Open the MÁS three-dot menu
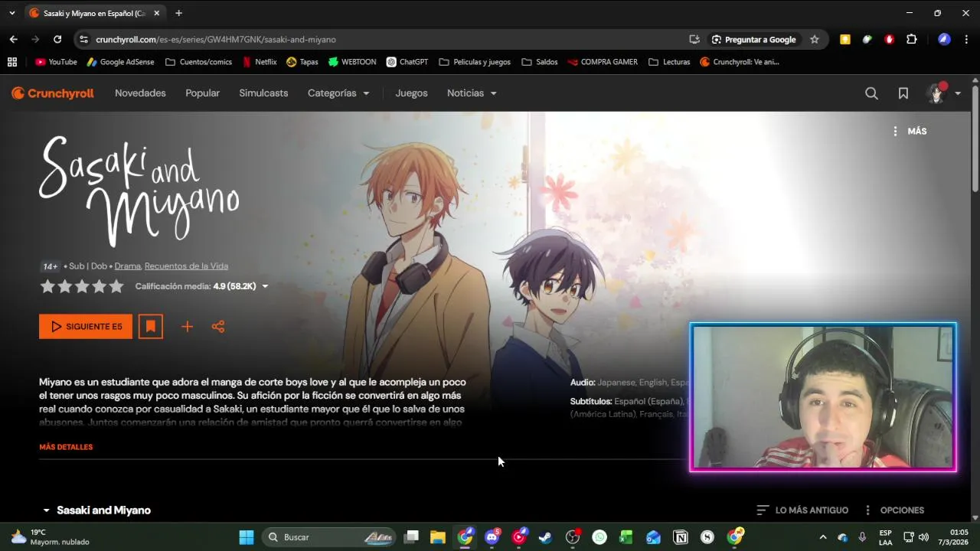This screenshot has height=551, width=980. click(910, 131)
